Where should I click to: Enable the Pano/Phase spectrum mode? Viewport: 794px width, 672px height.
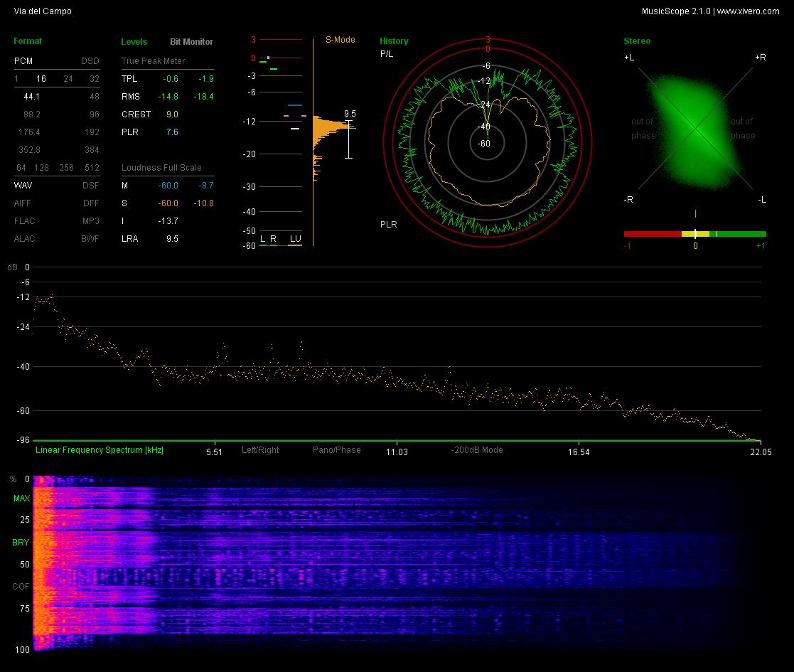coord(336,449)
